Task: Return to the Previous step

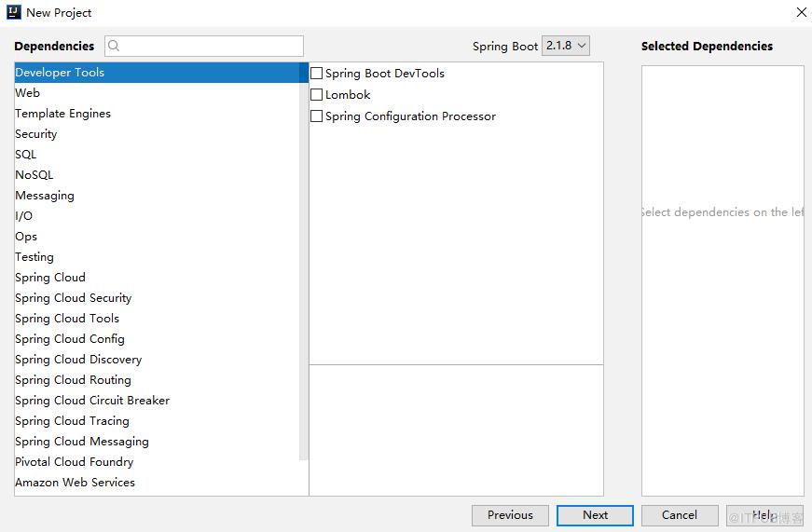Action: (510, 515)
